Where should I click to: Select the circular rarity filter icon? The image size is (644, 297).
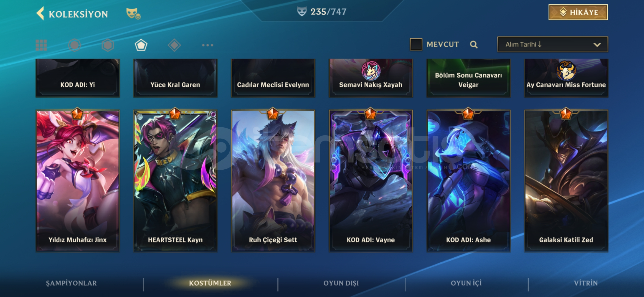pos(74,45)
